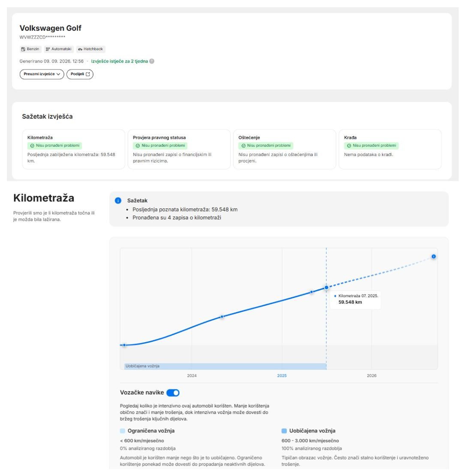Image resolution: width=463 pixels, height=476 pixels.
Task: Open the Krađa summary card
Action: (x=390, y=149)
